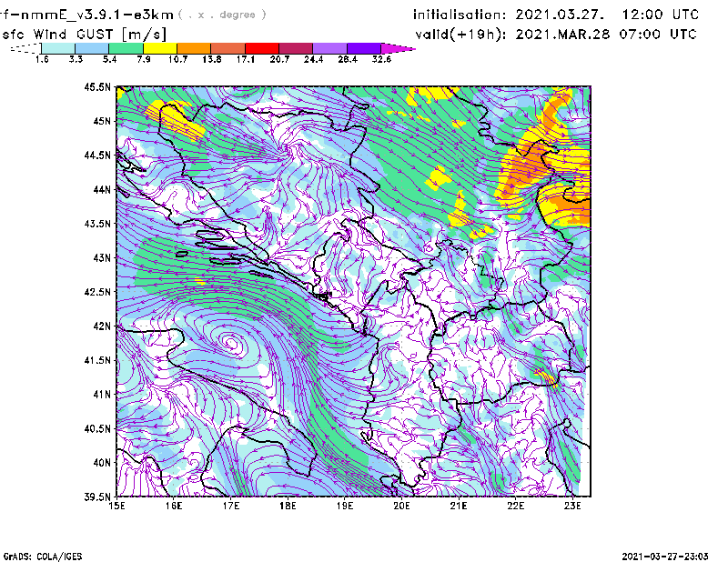
Task: Click the legend value 28.4
Action: (x=348, y=59)
